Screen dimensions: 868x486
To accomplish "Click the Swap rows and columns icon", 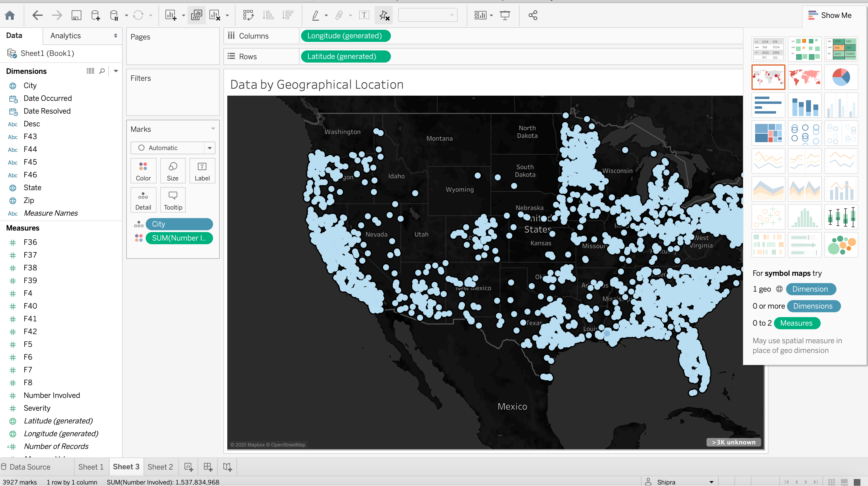I will [x=248, y=15].
